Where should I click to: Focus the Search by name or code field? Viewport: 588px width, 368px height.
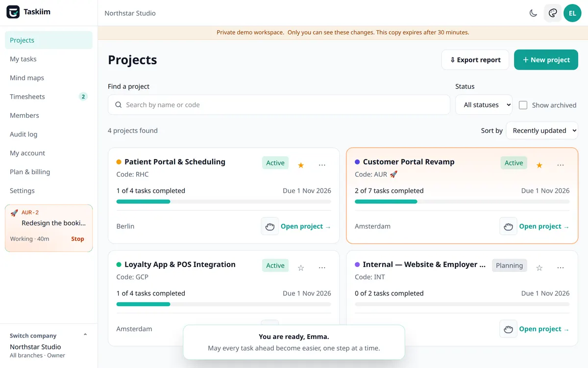click(x=279, y=105)
